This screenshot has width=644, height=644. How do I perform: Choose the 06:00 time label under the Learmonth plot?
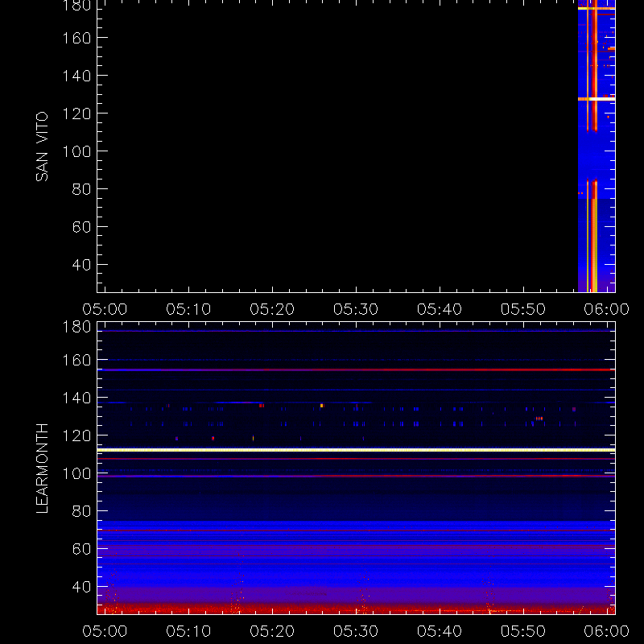pos(607,631)
